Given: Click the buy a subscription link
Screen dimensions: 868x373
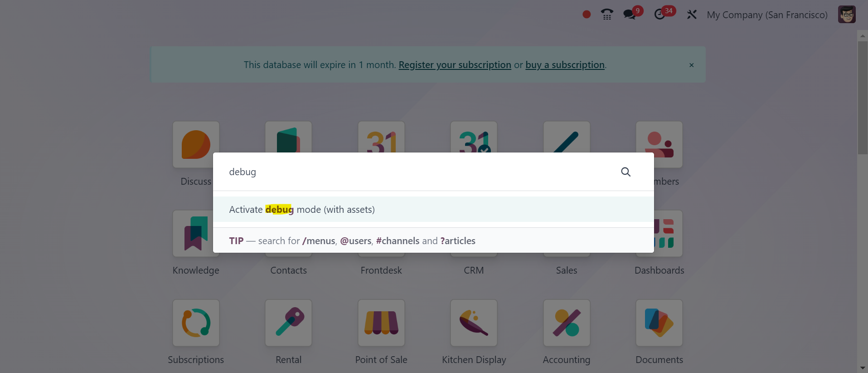Looking at the screenshot, I should point(565,65).
